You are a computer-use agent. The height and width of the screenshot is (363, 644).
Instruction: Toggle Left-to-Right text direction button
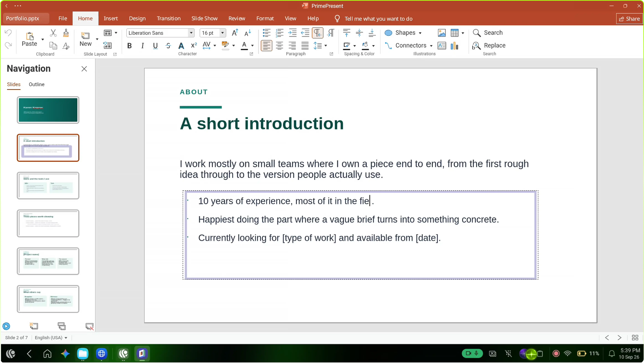coord(317,33)
